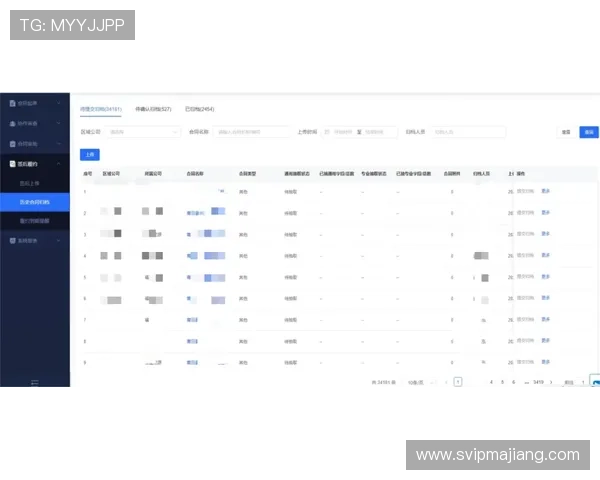Click 提交归档 in table row 5
This screenshot has width=600, height=480.
click(525, 276)
